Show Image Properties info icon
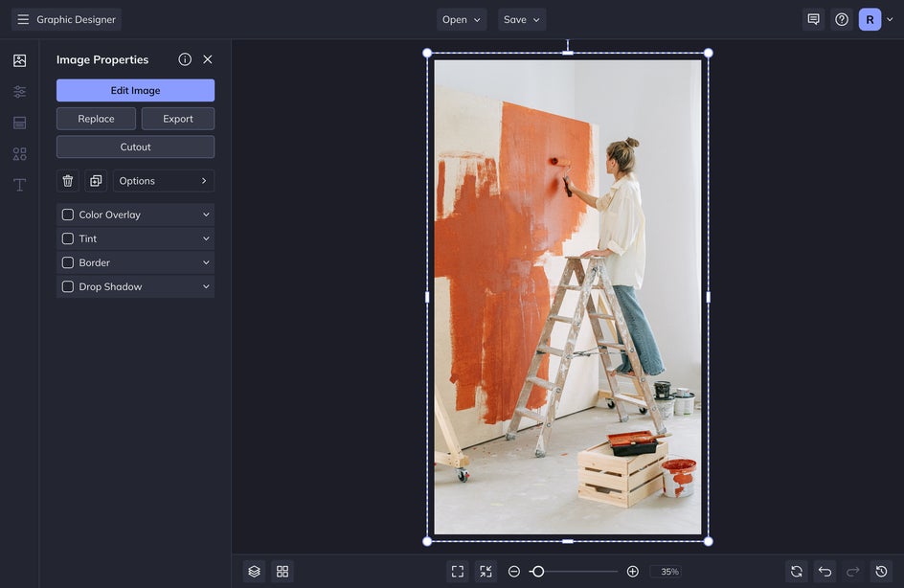 [x=185, y=59]
